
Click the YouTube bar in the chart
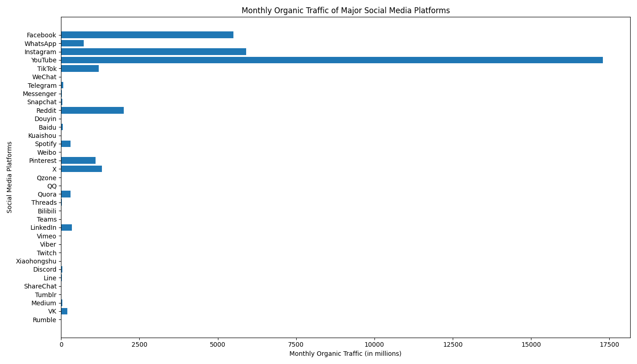click(332, 60)
